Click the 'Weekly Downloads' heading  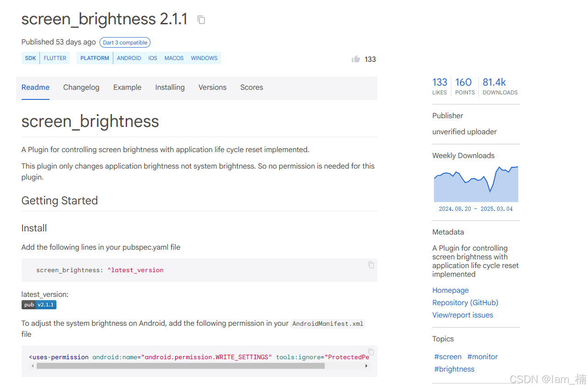(x=463, y=156)
